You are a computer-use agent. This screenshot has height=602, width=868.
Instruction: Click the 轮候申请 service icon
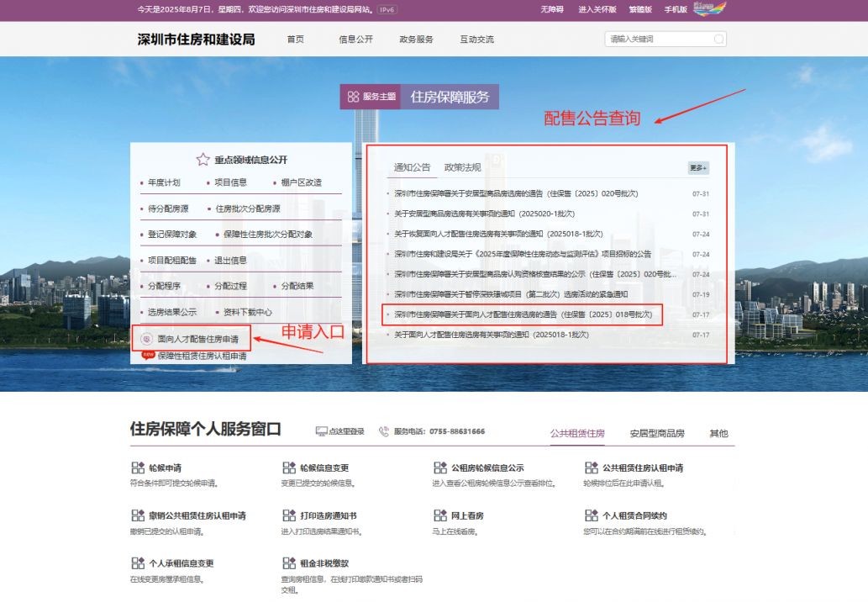pyautogui.click(x=138, y=467)
